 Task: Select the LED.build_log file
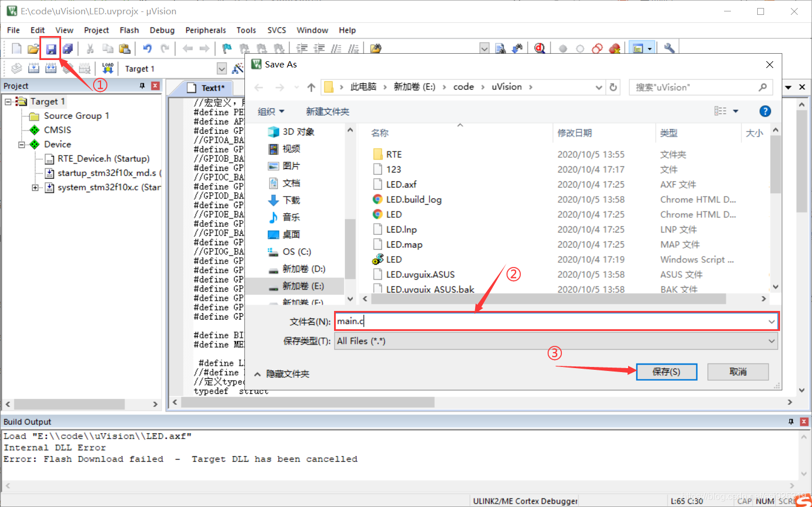(413, 199)
